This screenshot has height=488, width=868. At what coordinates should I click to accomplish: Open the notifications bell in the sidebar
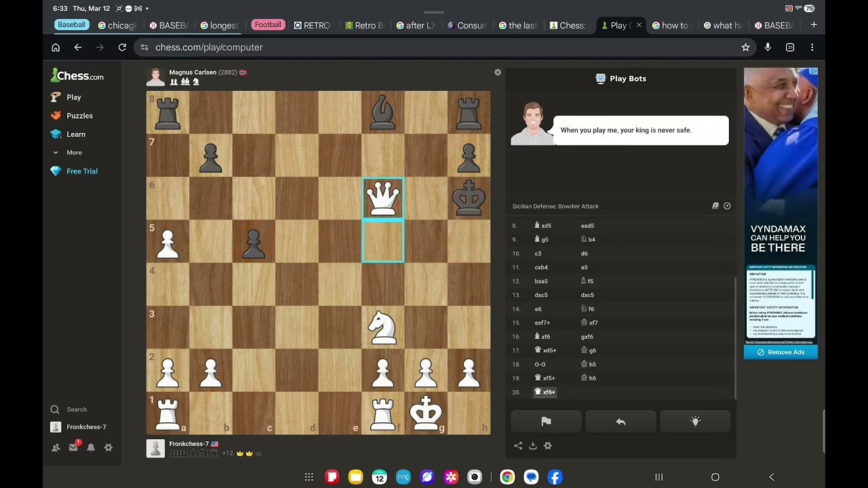pos(91,447)
